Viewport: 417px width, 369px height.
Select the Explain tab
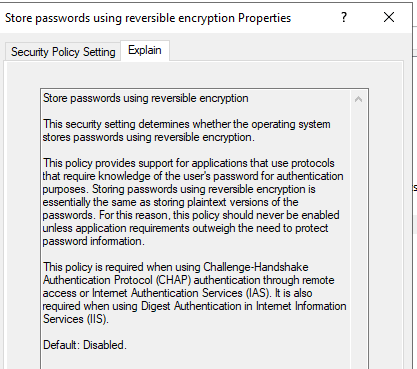(145, 50)
